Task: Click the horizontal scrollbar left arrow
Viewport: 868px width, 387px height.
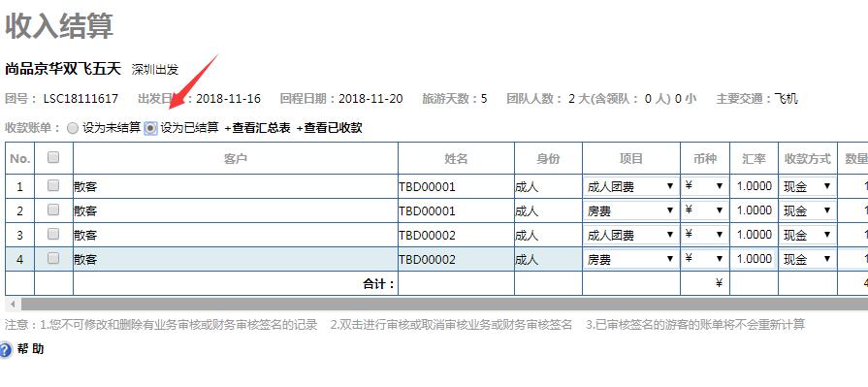Action: 13,304
